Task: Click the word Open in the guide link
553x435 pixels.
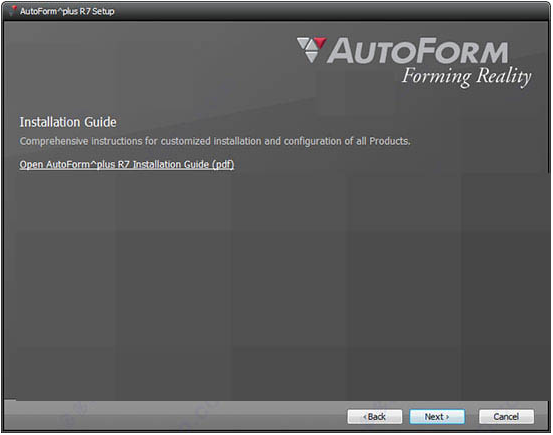Action: click(31, 165)
